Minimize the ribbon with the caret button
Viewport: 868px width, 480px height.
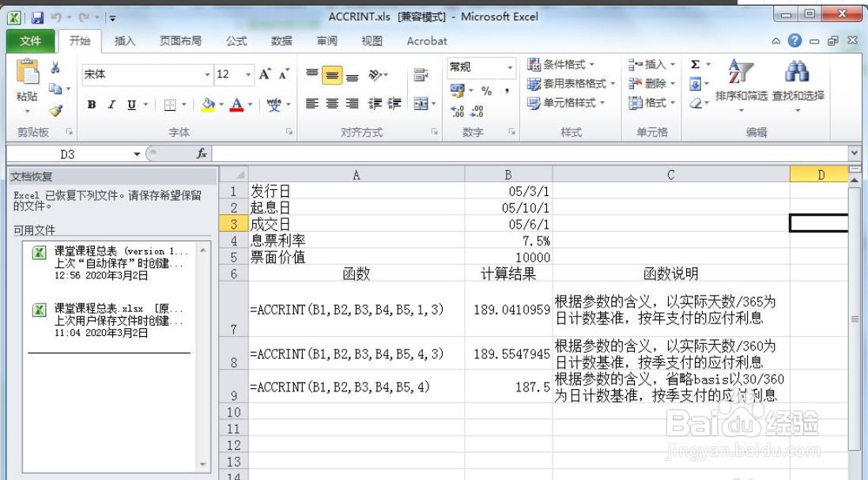click(x=776, y=41)
